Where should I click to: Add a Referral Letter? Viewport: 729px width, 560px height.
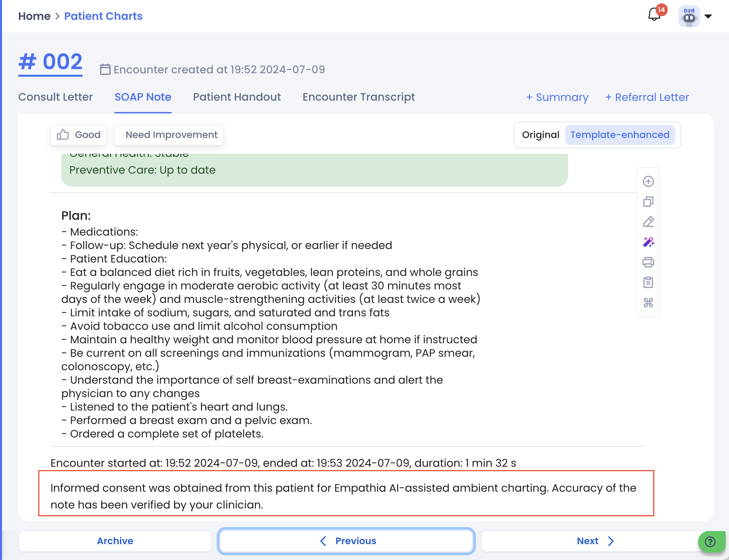[647, 97]
